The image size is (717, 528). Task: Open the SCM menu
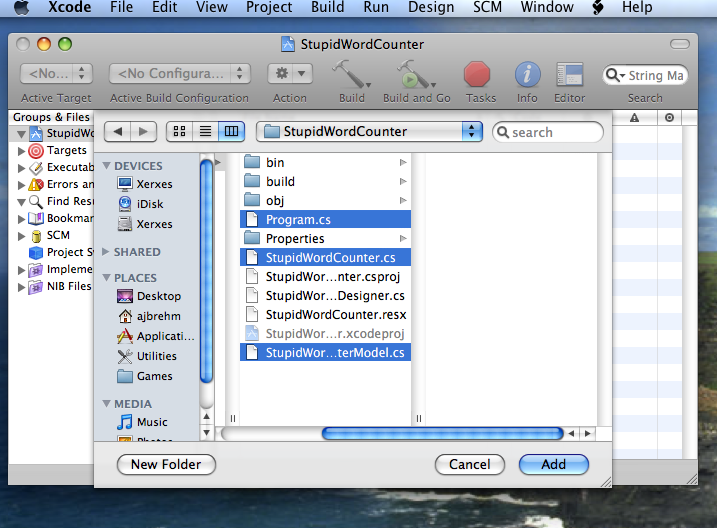click(x=487, y=8)
